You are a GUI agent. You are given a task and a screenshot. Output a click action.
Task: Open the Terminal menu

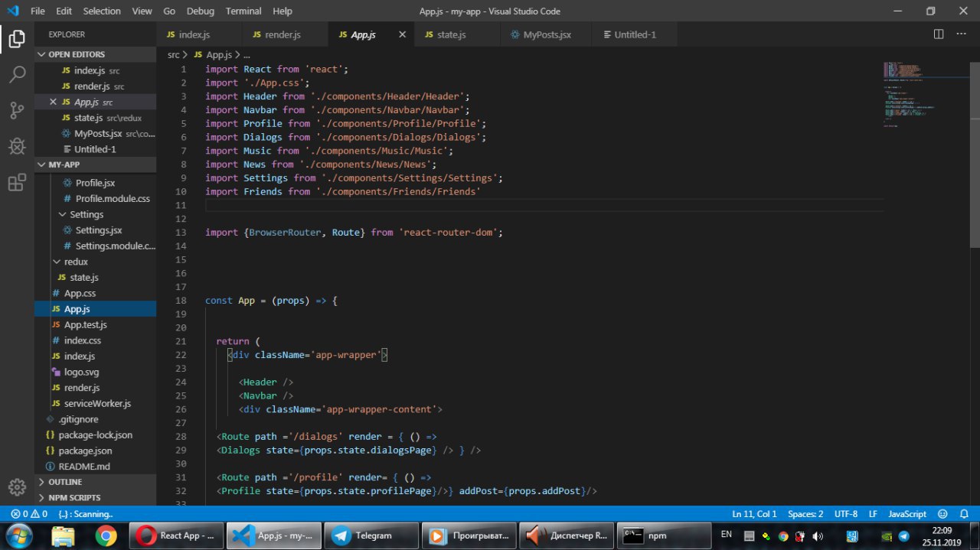tap(243, 11)
